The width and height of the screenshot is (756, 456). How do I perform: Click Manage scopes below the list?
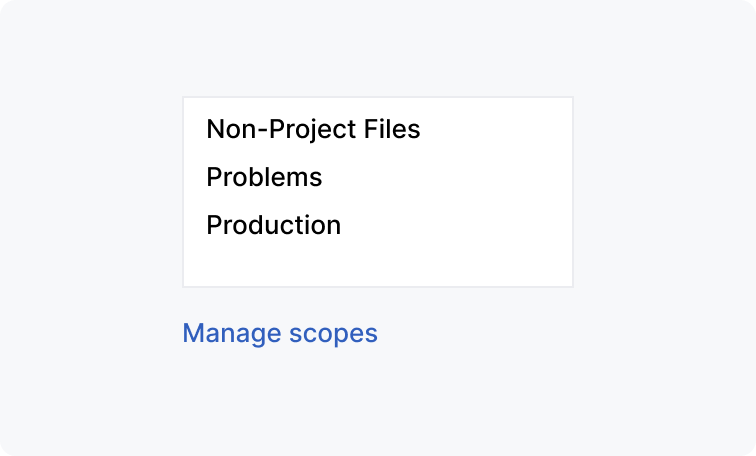pos(280,333)
